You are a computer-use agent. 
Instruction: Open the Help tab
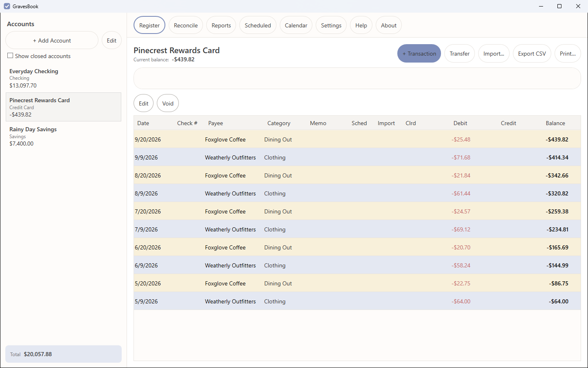click(x=361, y=25)
